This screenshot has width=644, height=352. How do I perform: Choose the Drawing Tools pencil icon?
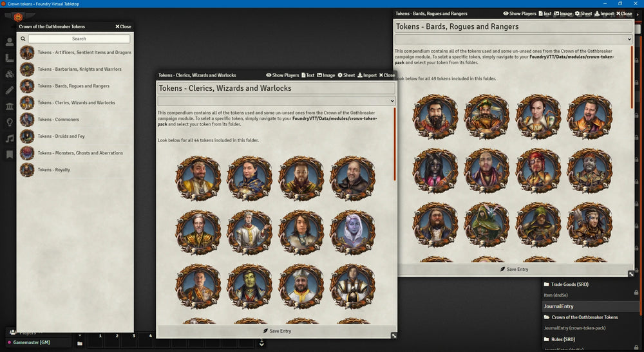10,90
